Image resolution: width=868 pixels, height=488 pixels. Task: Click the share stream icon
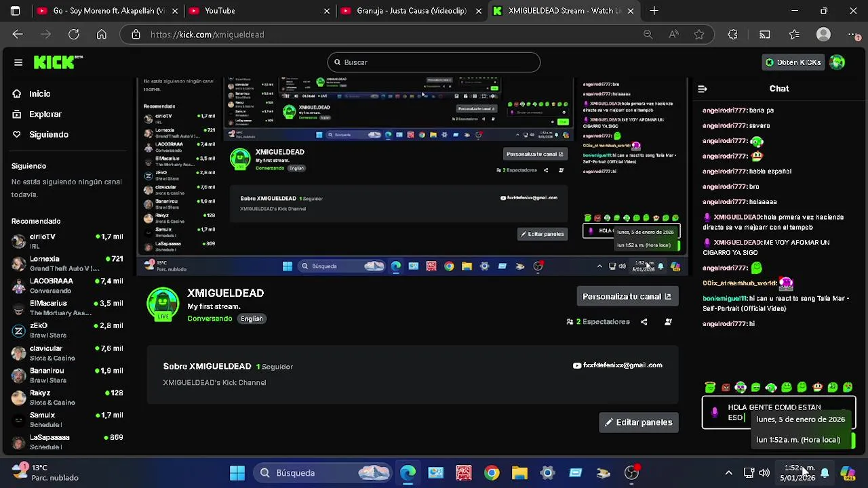click(x=644, y=322)
